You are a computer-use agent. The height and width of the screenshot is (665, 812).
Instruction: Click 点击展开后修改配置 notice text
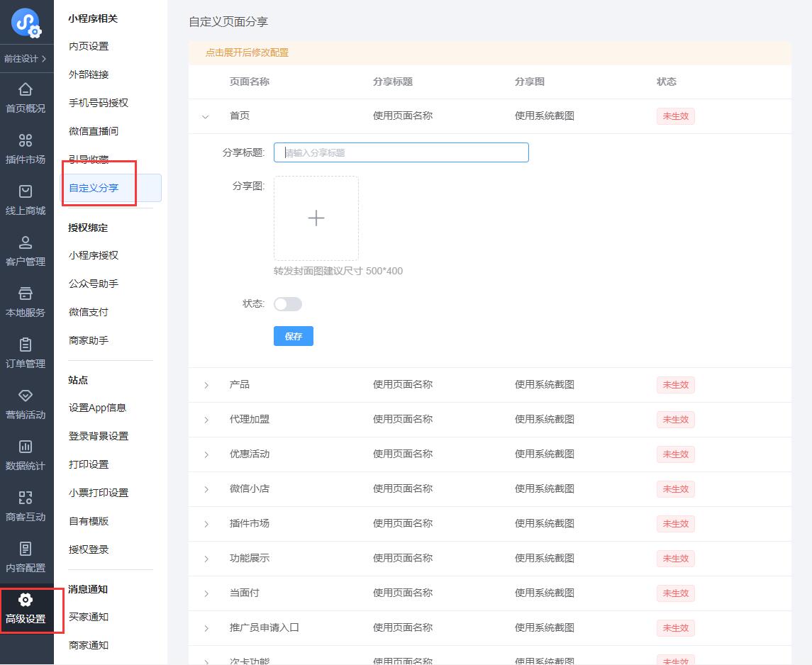coord(247,52)
